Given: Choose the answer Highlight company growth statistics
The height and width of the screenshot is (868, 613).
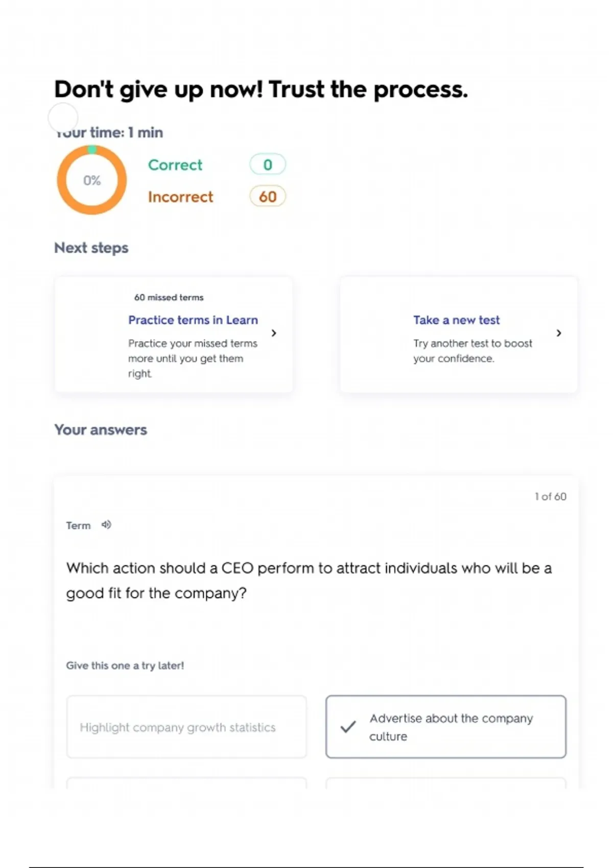Looking at the screenshot, I should point(186,727).
